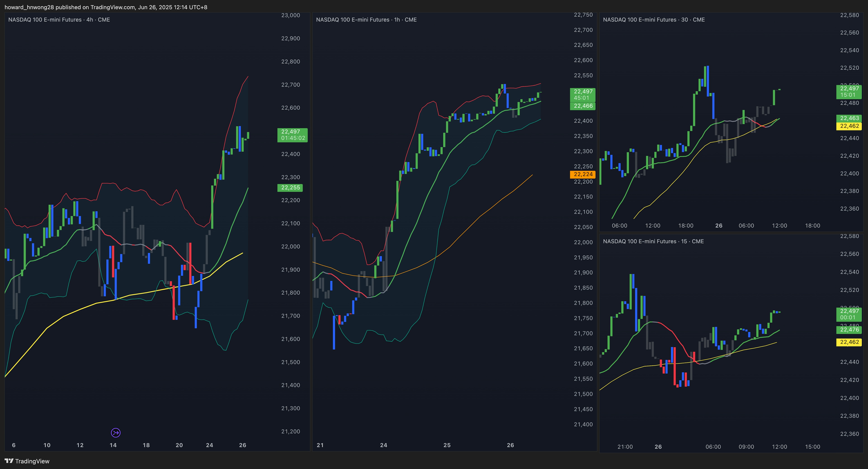Click the 22,497 price label with 00:01 countdown
The width and height of the screenshot is (868, 469).
(x=849, y=314)
